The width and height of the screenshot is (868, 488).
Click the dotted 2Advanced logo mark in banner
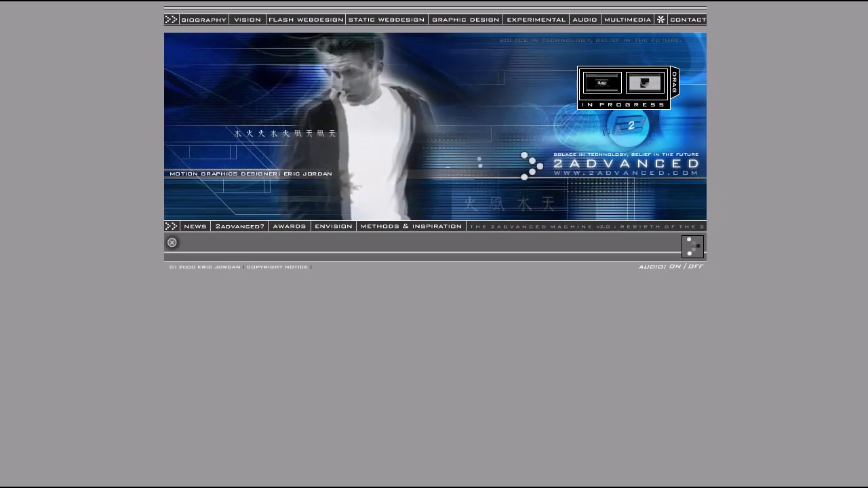coord(532,166)
